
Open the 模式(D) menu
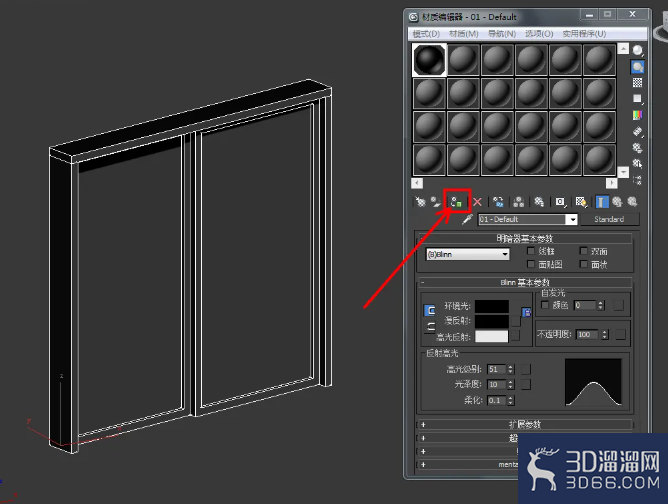tap(426, 34)
